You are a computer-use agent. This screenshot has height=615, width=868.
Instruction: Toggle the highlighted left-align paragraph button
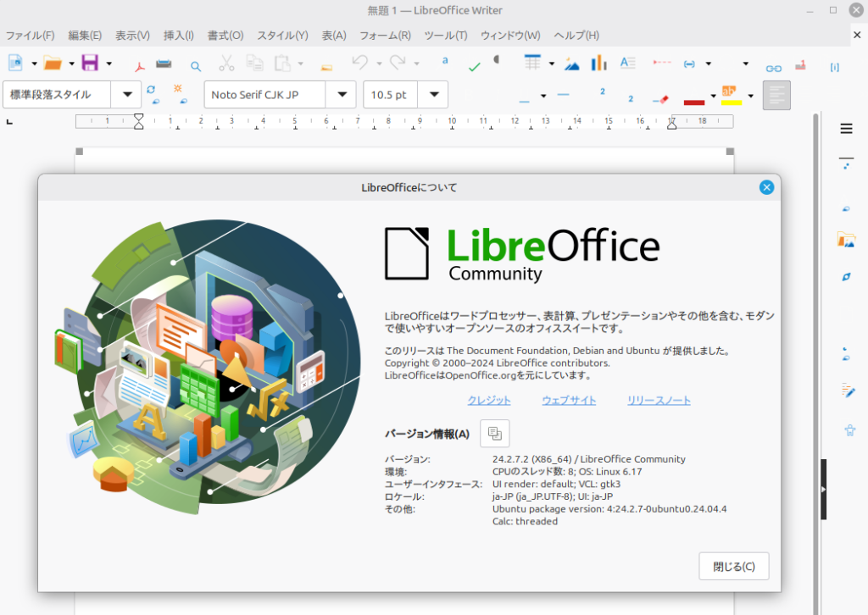coord(776,95)
